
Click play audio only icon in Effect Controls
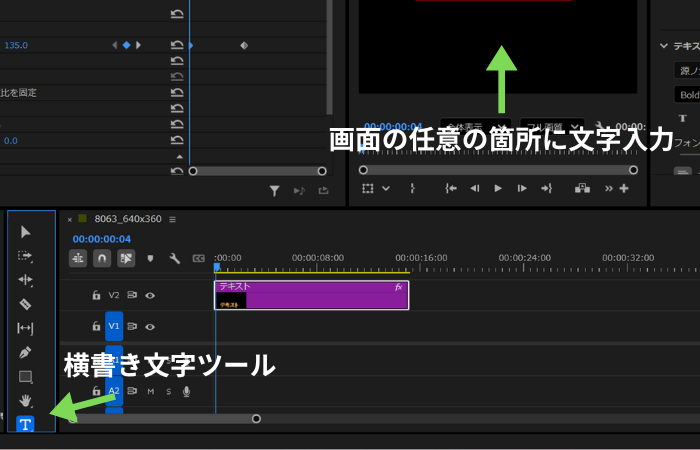click(x=299, y=191)
